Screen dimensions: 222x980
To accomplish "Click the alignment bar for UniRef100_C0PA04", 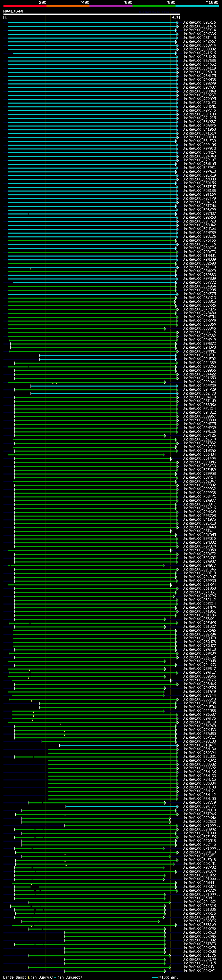I will [86, 382].
